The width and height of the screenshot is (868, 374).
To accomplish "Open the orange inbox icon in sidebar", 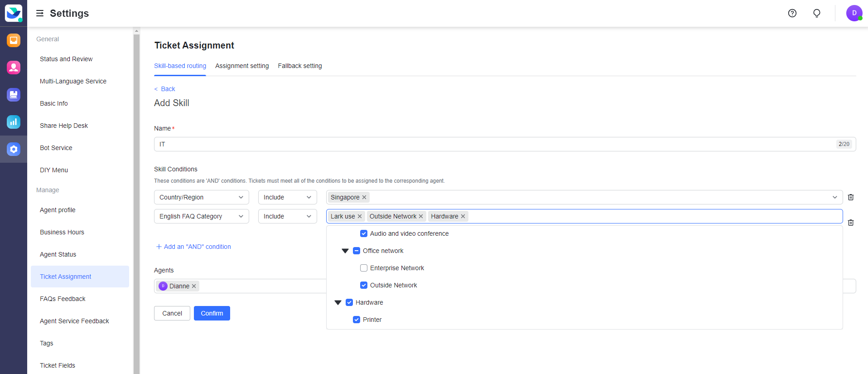I will [x=14, y=40].
